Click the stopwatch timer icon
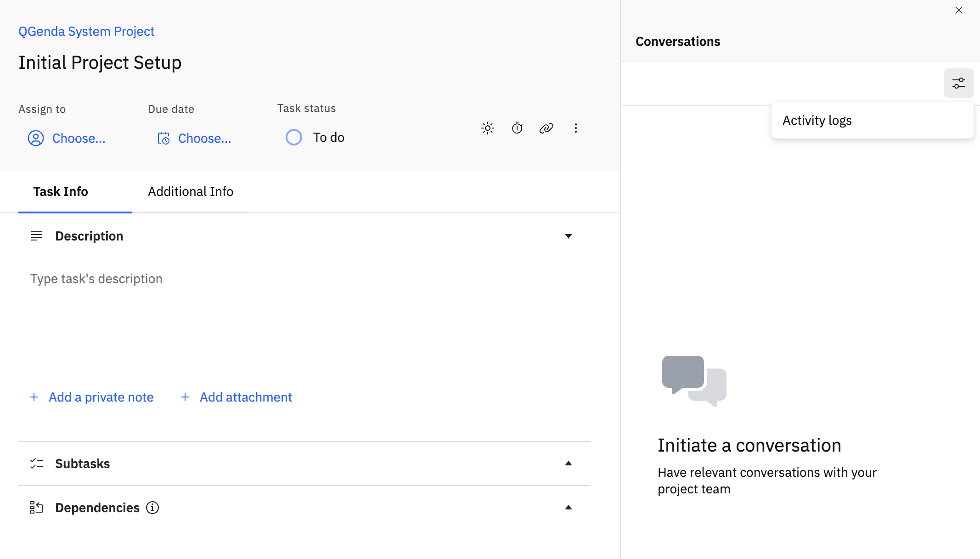The width and height of the screenshot is (980, 559). (x=517, y=128)
